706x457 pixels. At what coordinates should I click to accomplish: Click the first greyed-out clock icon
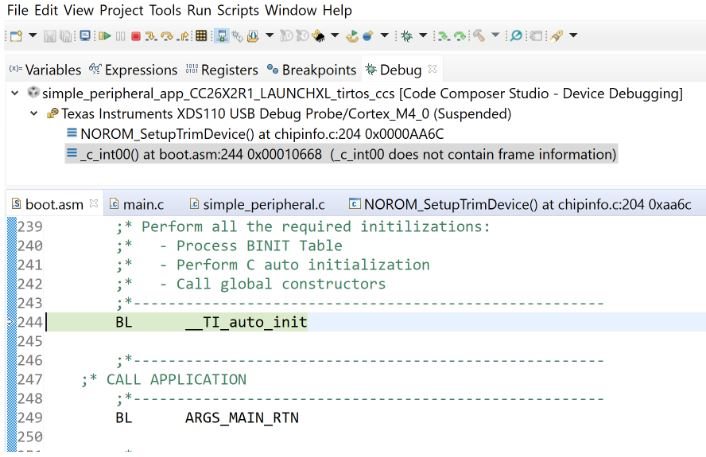(x=286, y=36)
